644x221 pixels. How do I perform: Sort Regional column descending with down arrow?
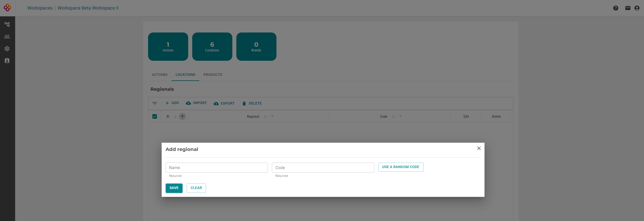pos(265,116)
